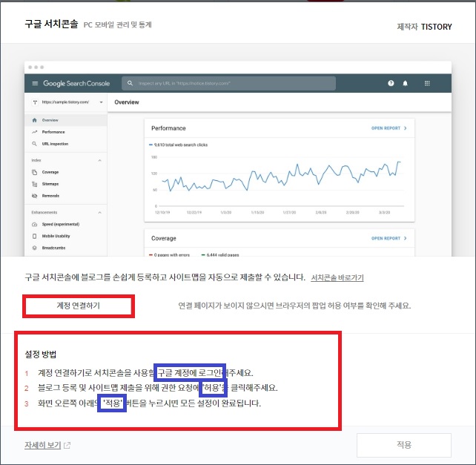Click the Mobile Usability phone icon
The image size is (476, 465).
click(34, 236)
